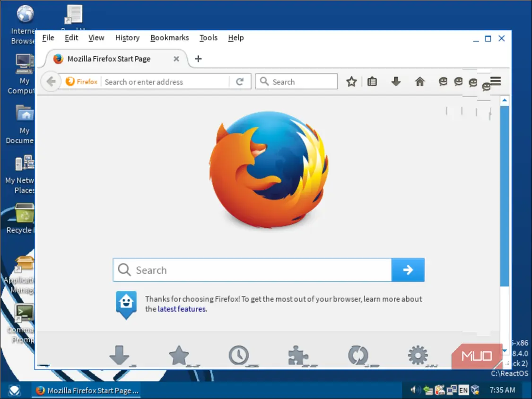Go back using the toolbar back arrow
This screenshot has width=532, height=399.
[x=51, y=81]
